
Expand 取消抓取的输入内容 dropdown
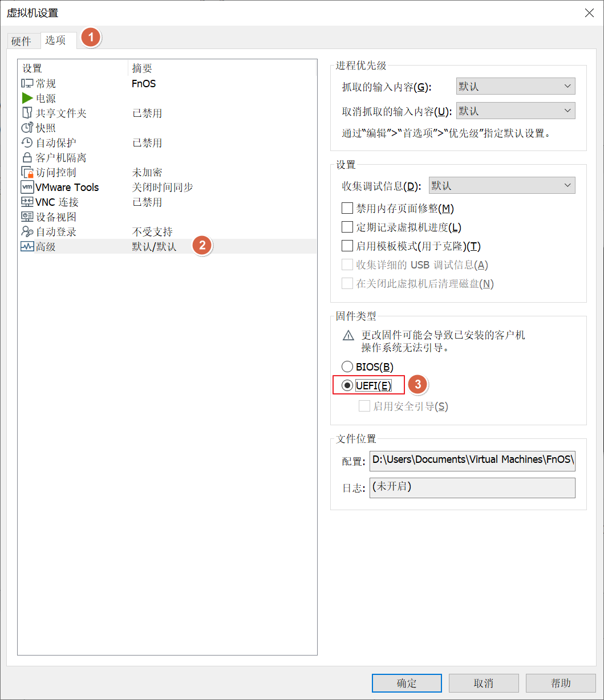point(516,111)
